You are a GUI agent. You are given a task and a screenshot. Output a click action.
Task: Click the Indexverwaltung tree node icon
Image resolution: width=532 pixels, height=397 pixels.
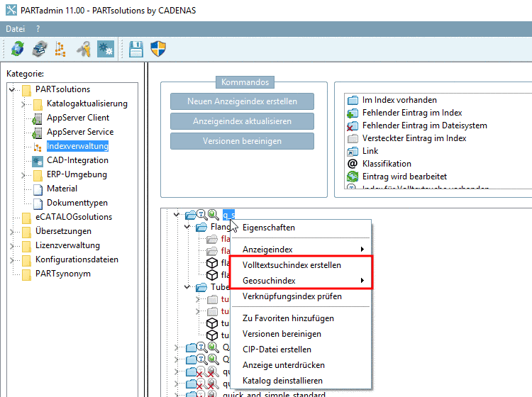38,147
